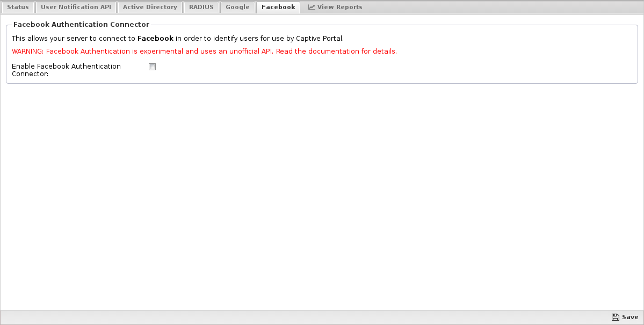
Task: Click the Facebook Authentication Connector heading
Action: tap(81, 25)
